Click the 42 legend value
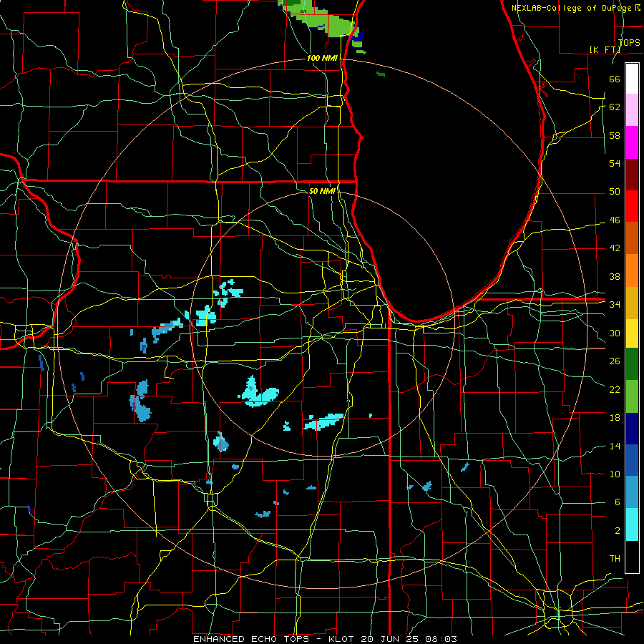The image size is (644, 644). 615,248
